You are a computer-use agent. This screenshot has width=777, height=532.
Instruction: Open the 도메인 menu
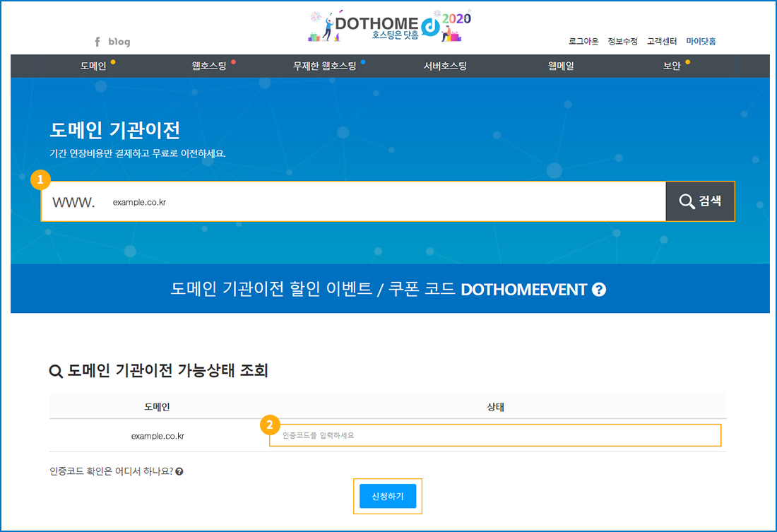click(x=93, y=66)
